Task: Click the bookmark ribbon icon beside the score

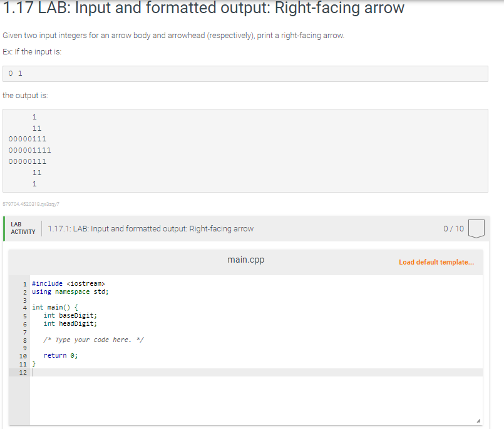Action: point(476,228)
